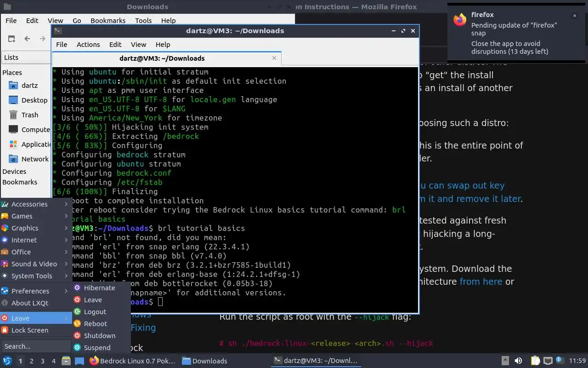
Task: Click new tab icon in file manager toolbar
Action: coord(11,39)
